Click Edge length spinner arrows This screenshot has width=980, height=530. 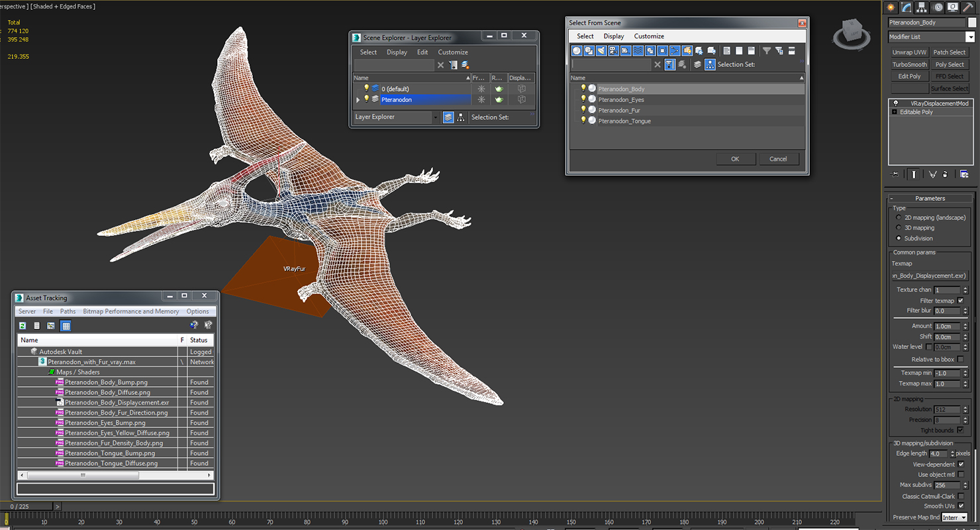[x=952, y=454]
